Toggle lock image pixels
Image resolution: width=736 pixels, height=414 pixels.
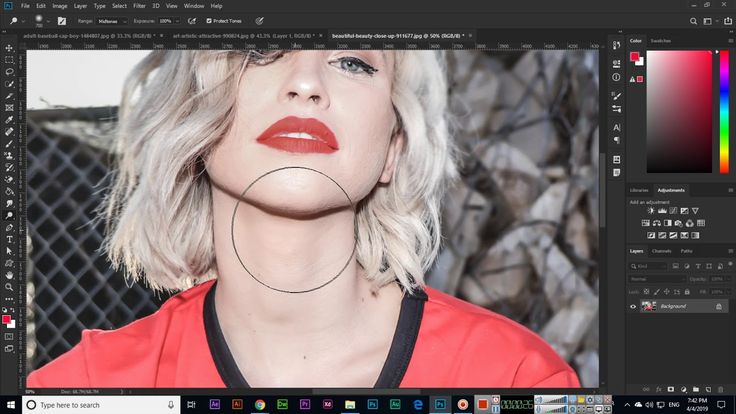point(656,292)
